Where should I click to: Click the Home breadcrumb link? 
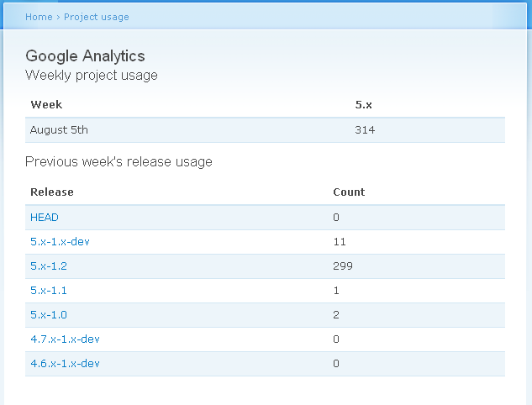(x=39, y=17)
